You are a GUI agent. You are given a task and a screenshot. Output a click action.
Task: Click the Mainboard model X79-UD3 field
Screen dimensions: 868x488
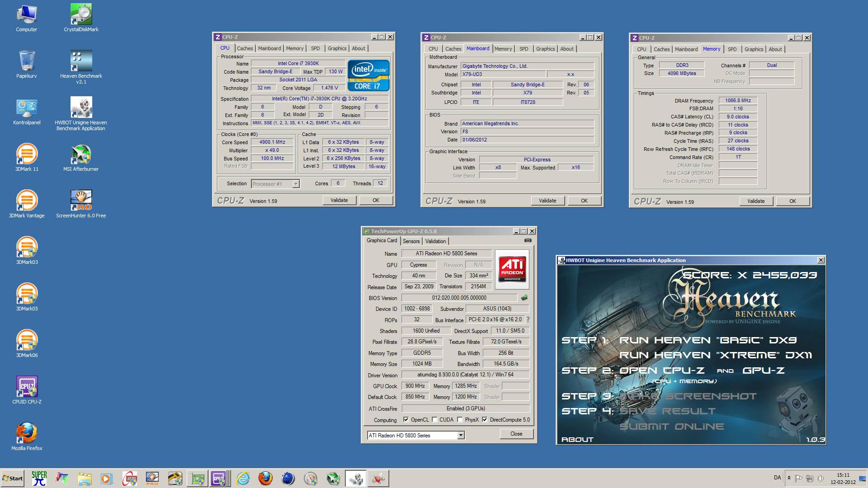click(x=503, y=74)
